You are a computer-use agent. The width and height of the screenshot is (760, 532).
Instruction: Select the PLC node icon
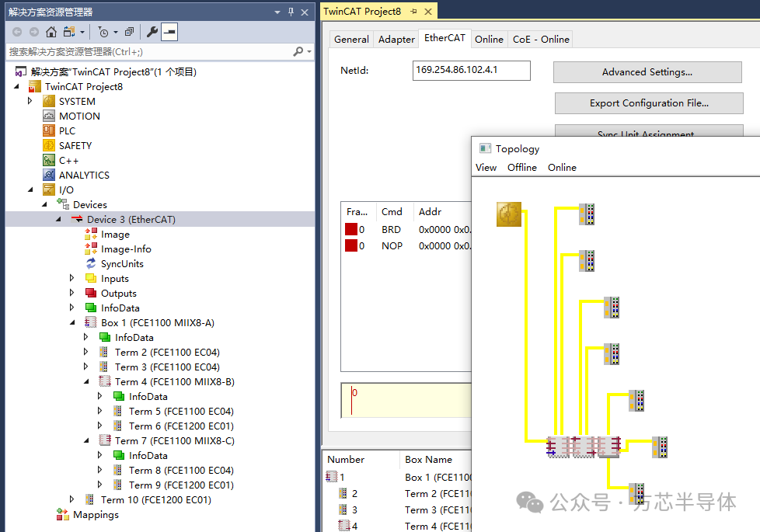click(x=49, y=130)
